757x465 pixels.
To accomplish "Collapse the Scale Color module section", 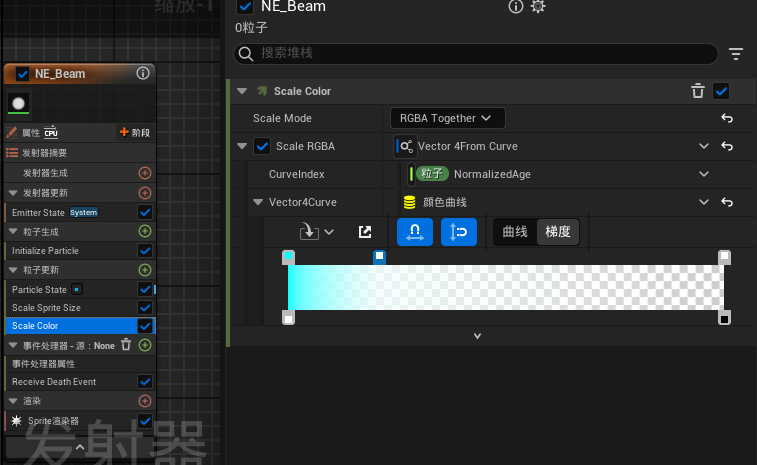I will click(242, 91).
